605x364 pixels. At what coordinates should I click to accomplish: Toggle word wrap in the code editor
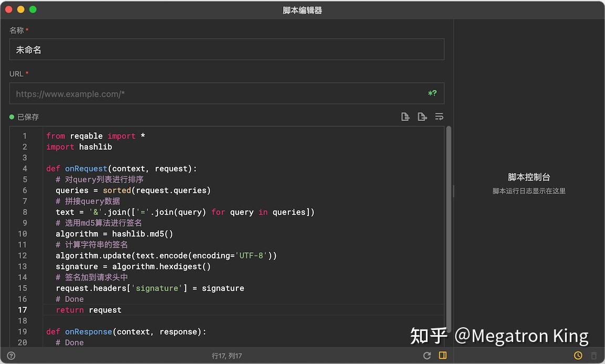point(439,116)
